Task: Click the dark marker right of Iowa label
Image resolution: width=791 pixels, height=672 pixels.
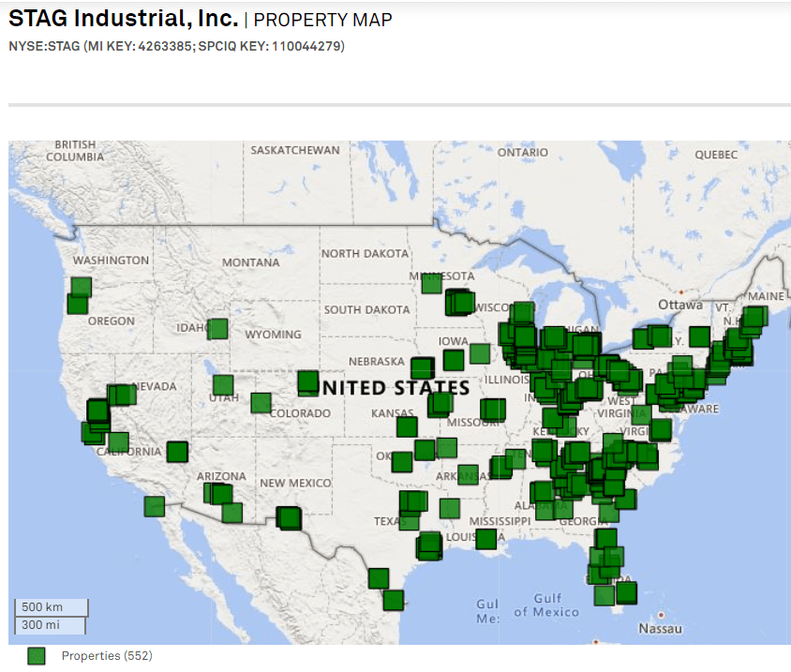Action: (x=454, y=360)
